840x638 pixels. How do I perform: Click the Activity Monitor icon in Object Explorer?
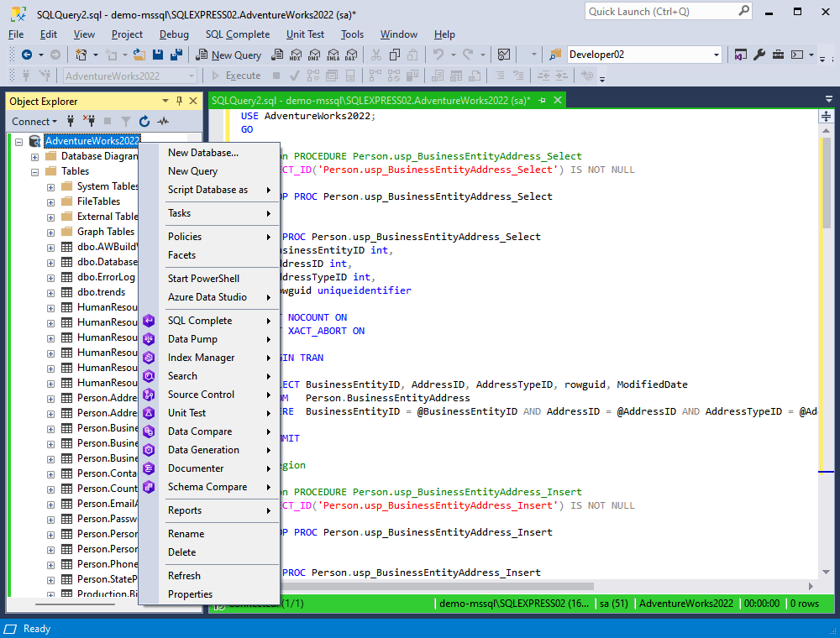coord(163,122)
